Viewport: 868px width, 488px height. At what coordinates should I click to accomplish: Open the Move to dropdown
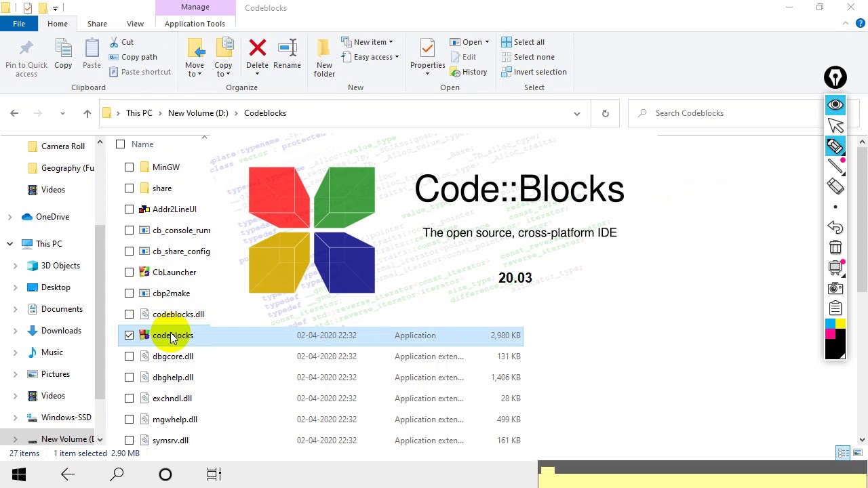[195, 70]
